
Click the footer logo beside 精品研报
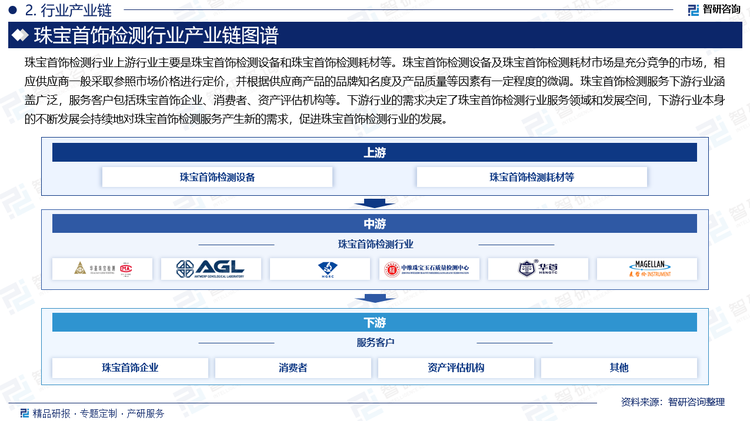coord(24,413)
